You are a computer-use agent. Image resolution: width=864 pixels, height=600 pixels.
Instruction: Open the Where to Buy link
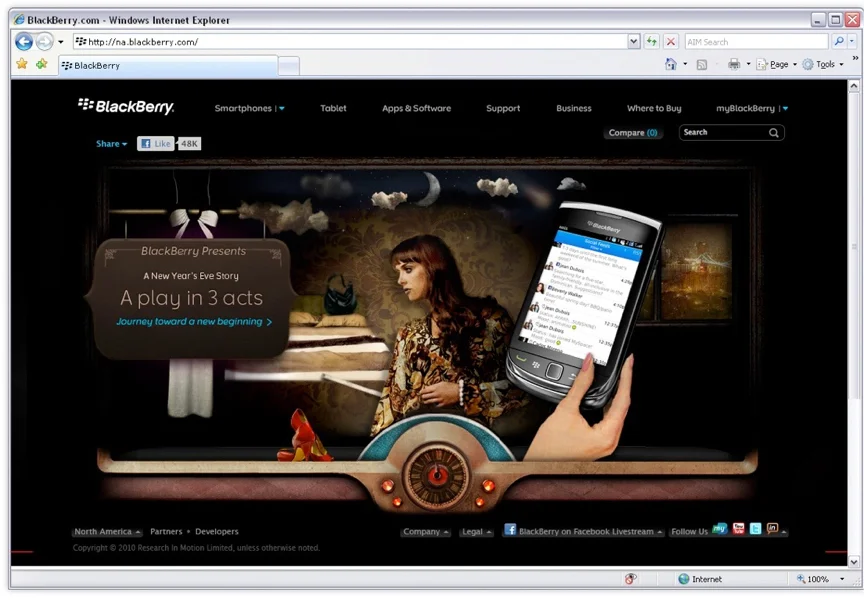[x=654, y=109]
